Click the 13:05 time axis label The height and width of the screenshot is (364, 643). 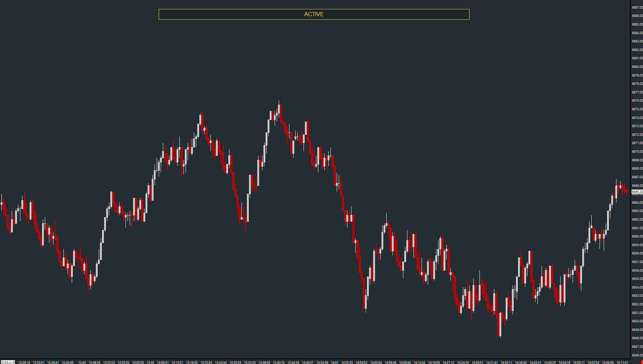point(150,362)
